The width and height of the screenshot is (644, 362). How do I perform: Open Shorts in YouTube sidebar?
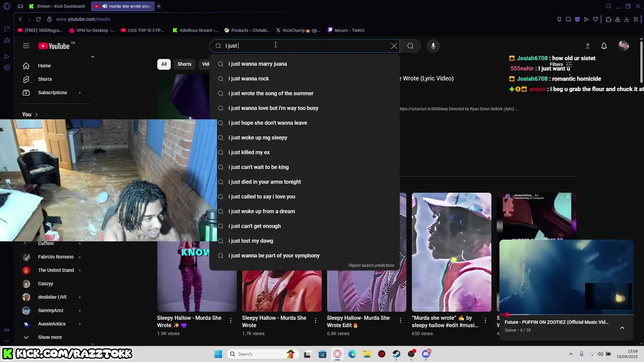(x=45, y=79)
